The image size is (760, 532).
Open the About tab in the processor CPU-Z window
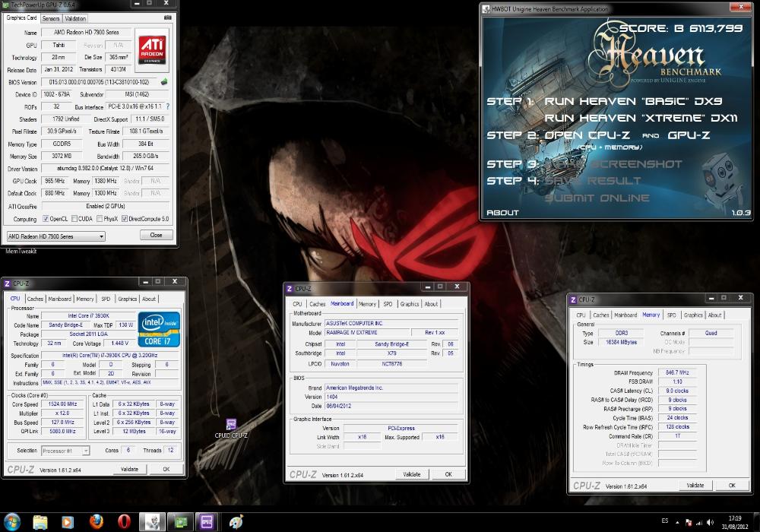[x=149, y=299]
